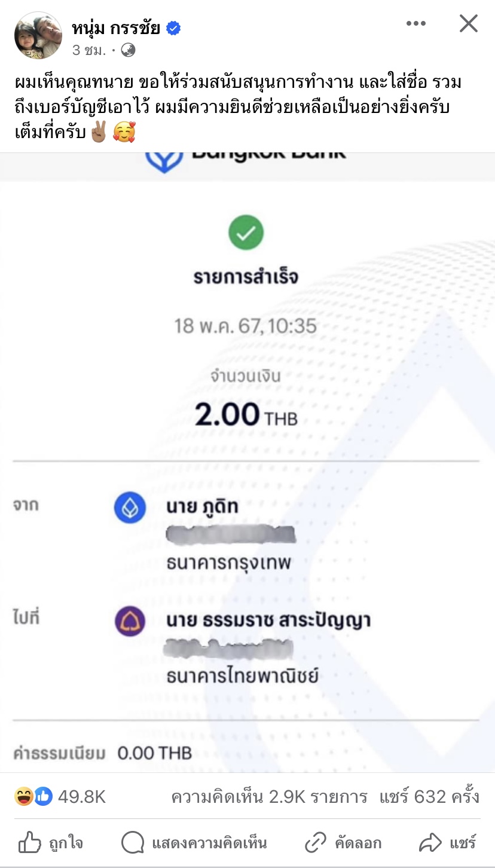
Task: Open the หนุ่ม กรรชัย profile name link
Action: tap(116, 27)
